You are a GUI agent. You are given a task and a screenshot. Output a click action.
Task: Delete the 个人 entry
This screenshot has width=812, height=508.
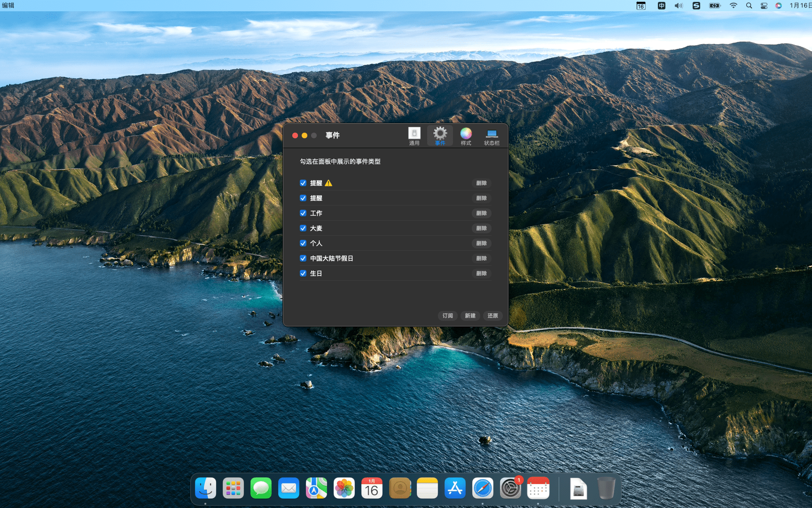(481, 243)
